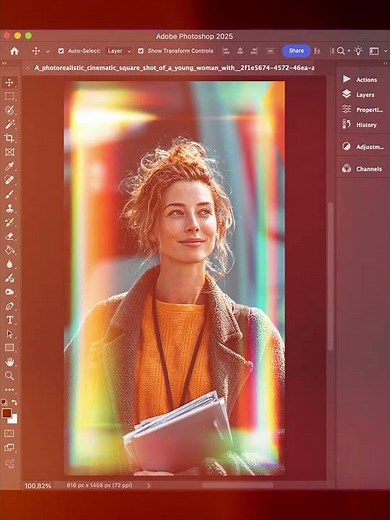Image resolution: width=390 pixels, height=520 pixels.
Task: Open the Properties panel
Action: tap(362, 110)
